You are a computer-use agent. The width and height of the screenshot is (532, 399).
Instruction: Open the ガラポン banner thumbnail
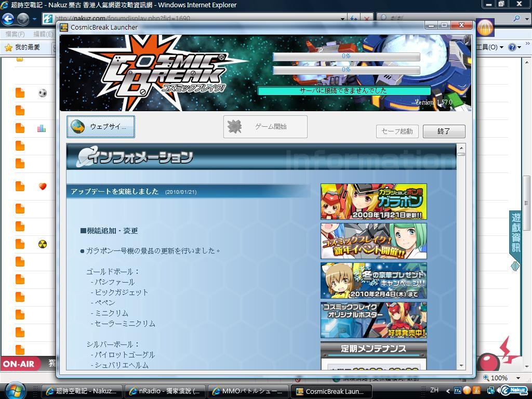point(374,202)
